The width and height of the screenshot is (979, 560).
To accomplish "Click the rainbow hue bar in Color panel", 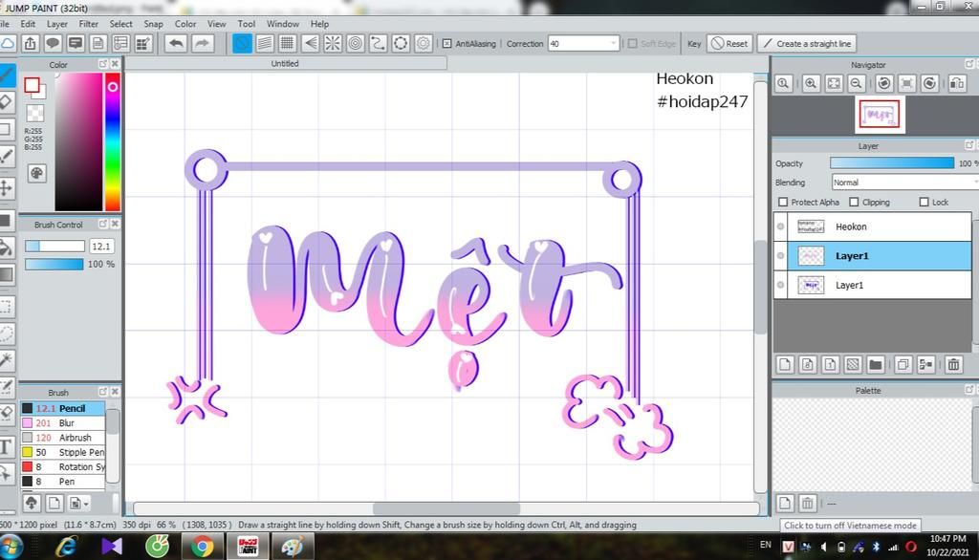I will tap(113, 141).
